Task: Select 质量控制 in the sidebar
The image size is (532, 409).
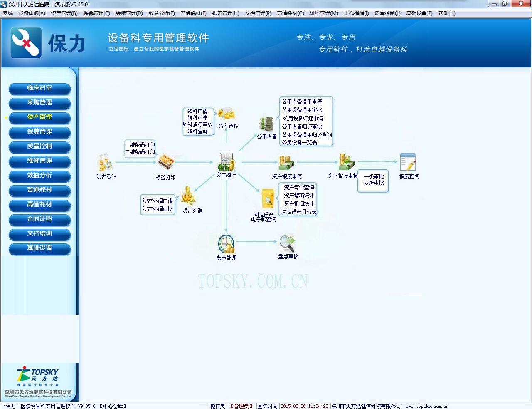Action: 39,147
